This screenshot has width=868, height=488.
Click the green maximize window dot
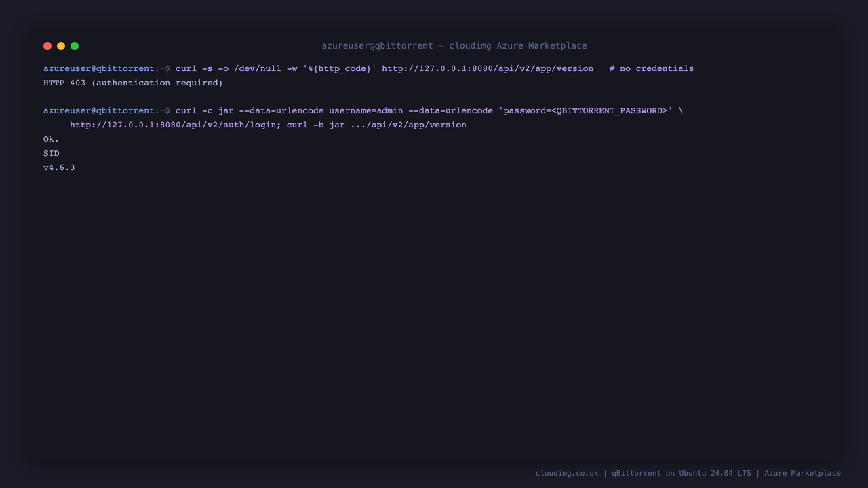[x=75, y=46]
